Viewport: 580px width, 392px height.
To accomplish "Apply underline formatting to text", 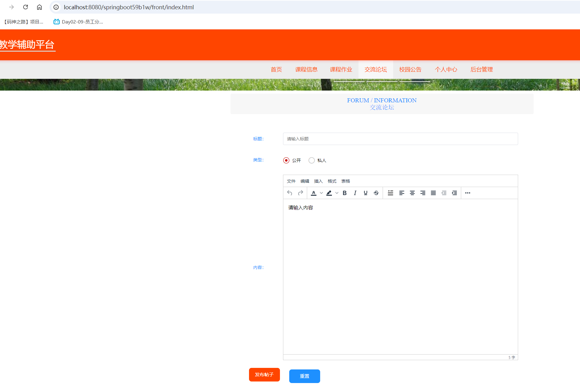I will (x=366, y=193).
